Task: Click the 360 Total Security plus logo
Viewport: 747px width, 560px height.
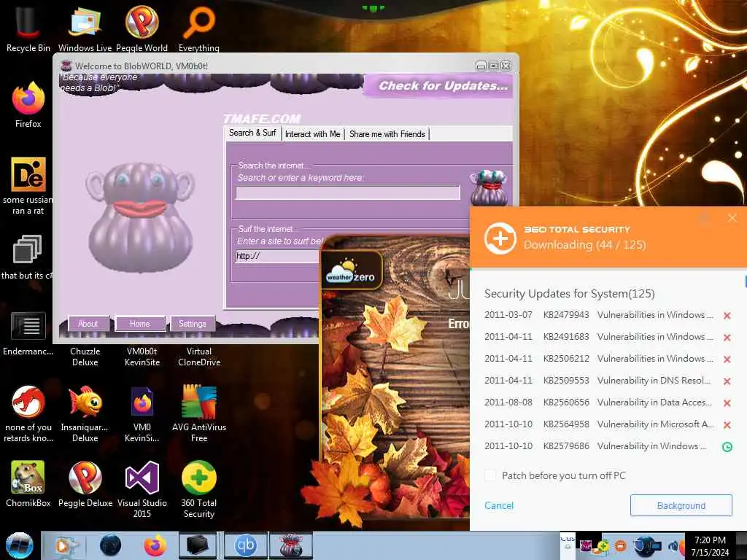Action: point(500,238)
